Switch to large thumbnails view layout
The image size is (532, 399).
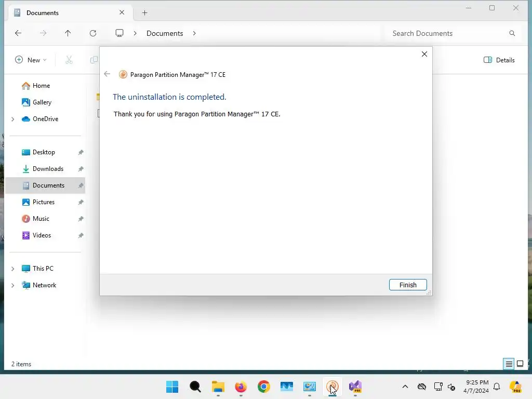520,364
